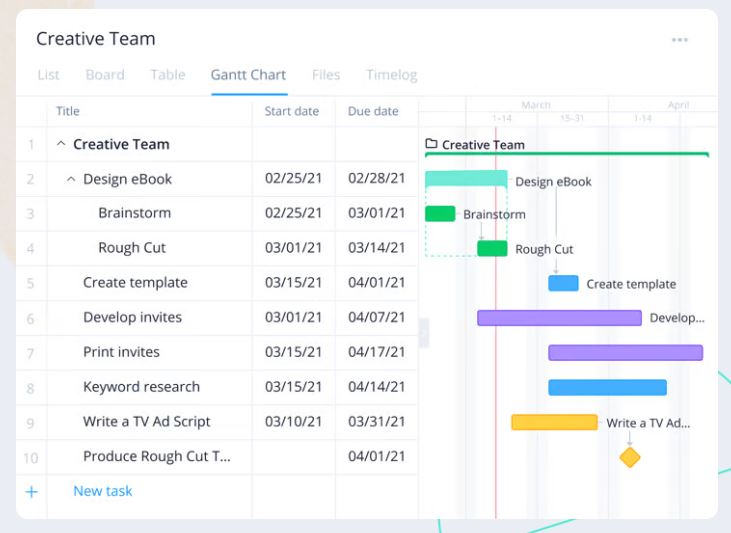Select the yellow diamond milestone marker

[630, 457]
